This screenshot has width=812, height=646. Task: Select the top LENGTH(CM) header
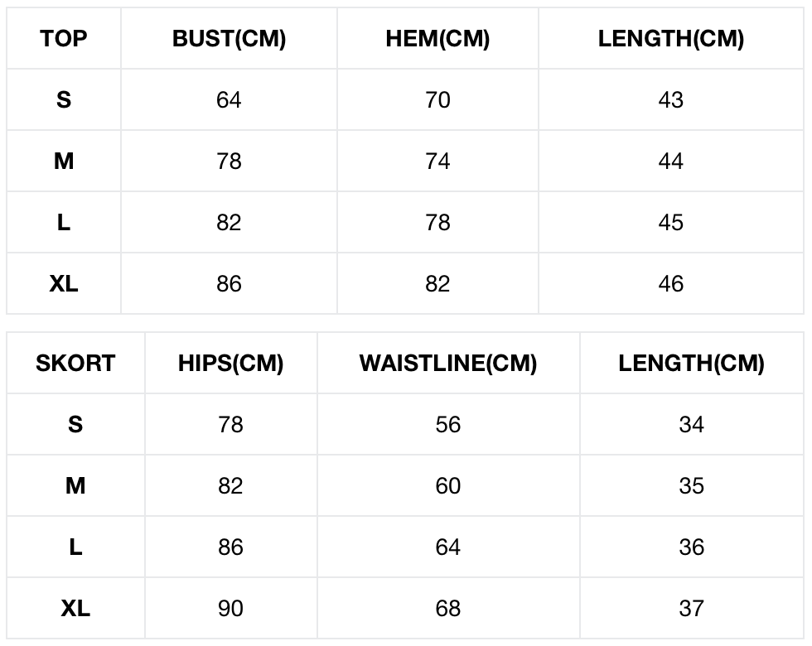670,39
